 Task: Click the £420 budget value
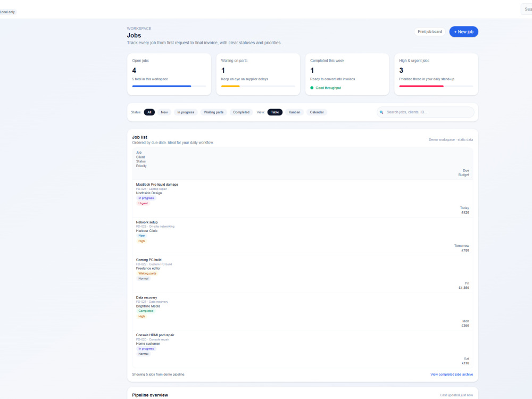coord(465,213)
